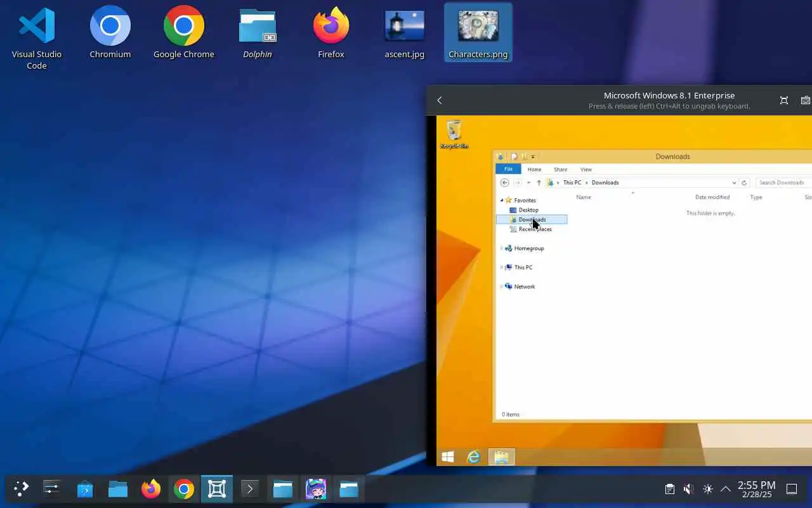The image size is (812, 508).
Task: Click the Properties quick access icon in Explorer
Action: pyautogui.click(x=514, y=157)
